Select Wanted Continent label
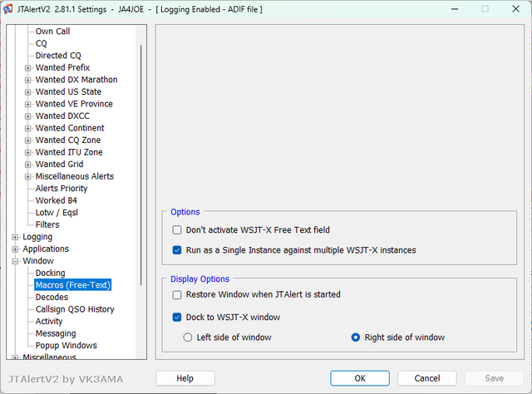This screenshot has width=532, height=394. click(x=70, y=128)
